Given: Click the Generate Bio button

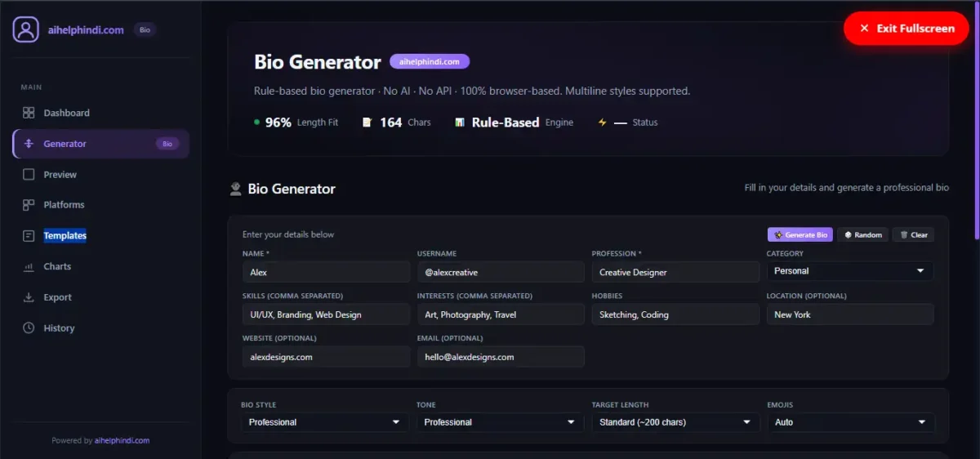Looking at the screenshot, I should 800,234.
